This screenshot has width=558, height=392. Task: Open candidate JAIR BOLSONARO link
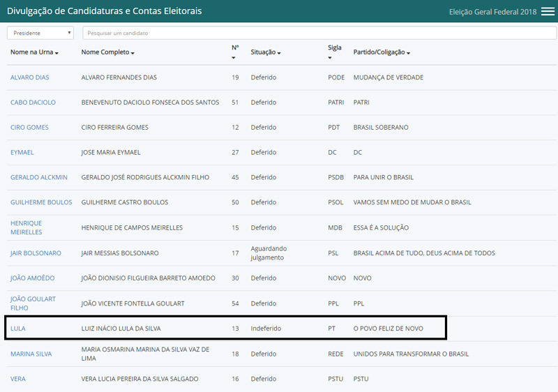(x=36, y=253)
